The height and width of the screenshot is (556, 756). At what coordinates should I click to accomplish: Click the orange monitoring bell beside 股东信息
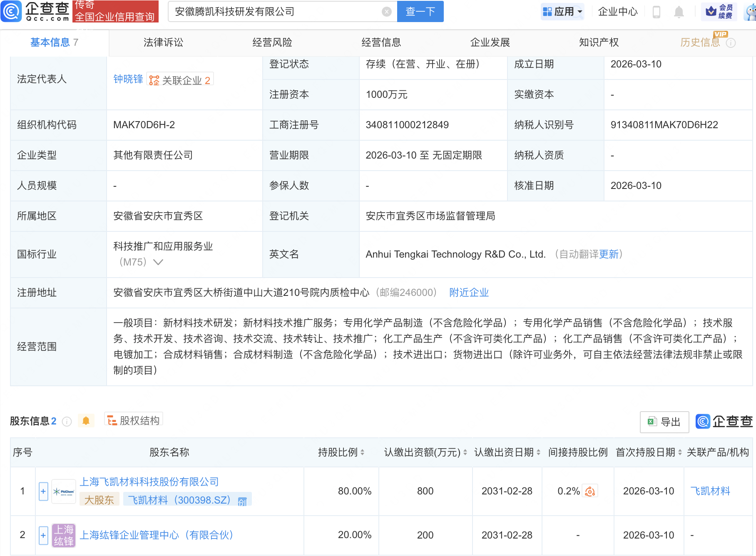(x=86, y=421)
